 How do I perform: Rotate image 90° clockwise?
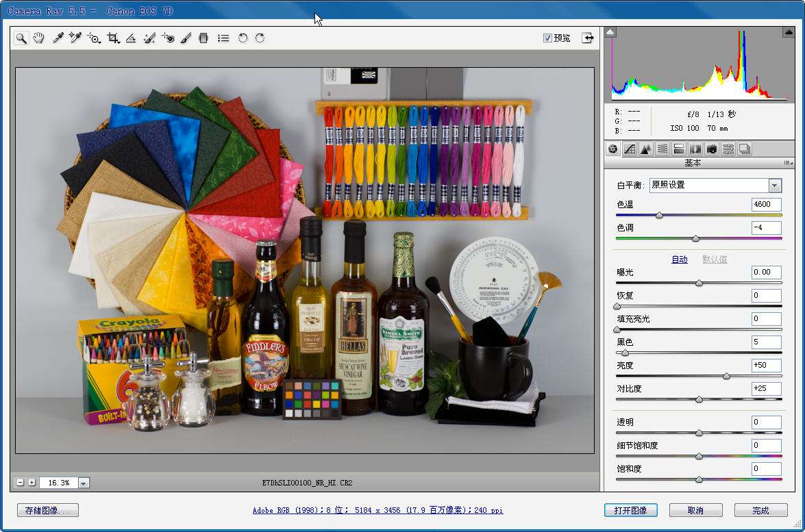(x=260, y=38)
